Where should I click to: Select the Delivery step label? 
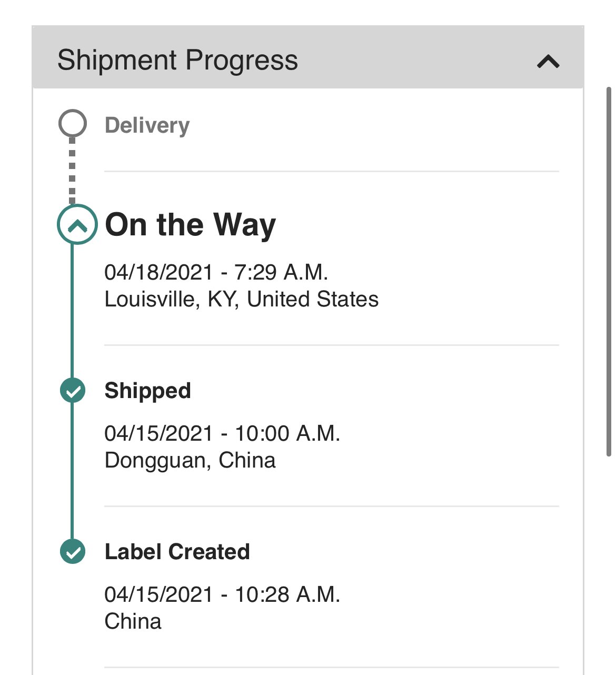[147, 125]
